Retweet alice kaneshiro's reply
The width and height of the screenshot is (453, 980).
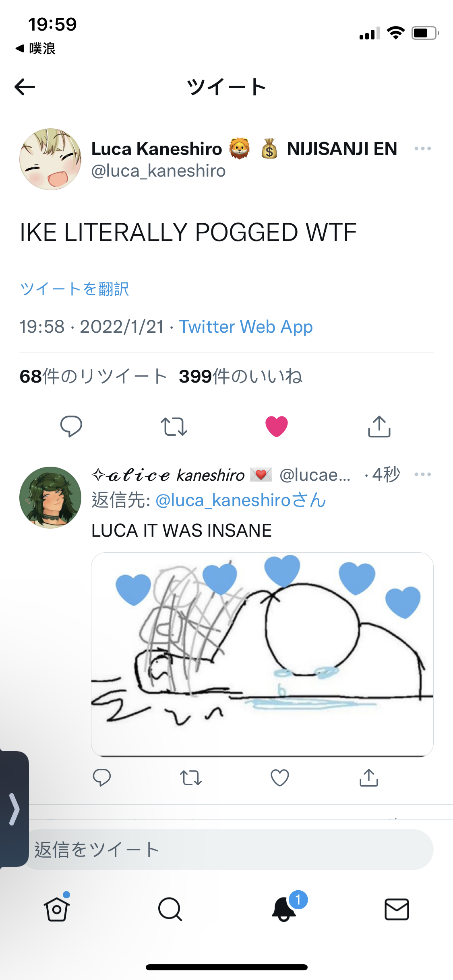[191, 778]
